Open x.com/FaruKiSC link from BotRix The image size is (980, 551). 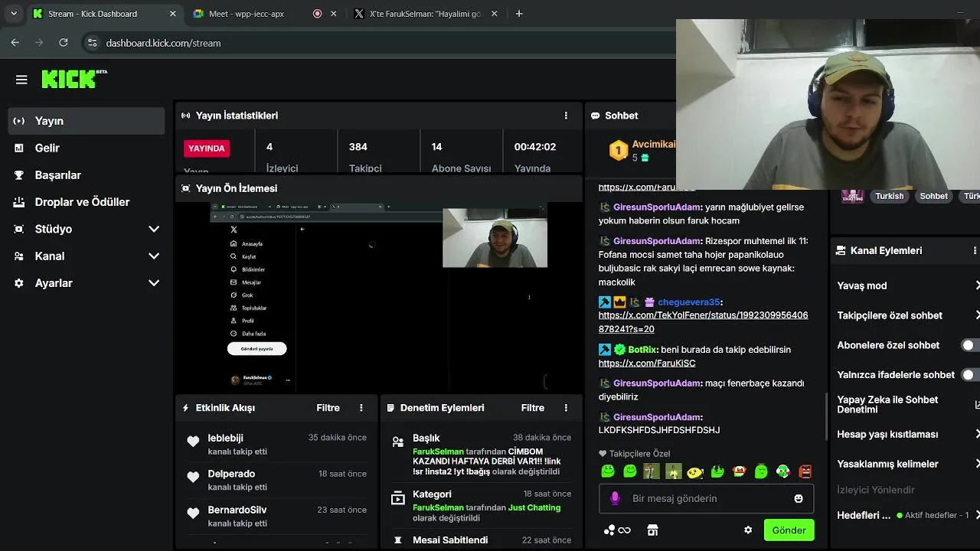point(647,364)
